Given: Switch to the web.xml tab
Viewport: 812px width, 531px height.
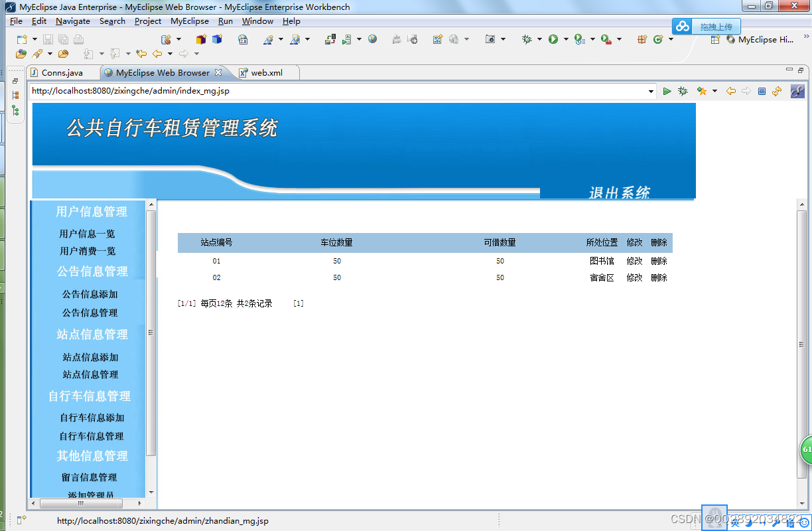Looking at the screenshot, I should click(x=265, y=73).
